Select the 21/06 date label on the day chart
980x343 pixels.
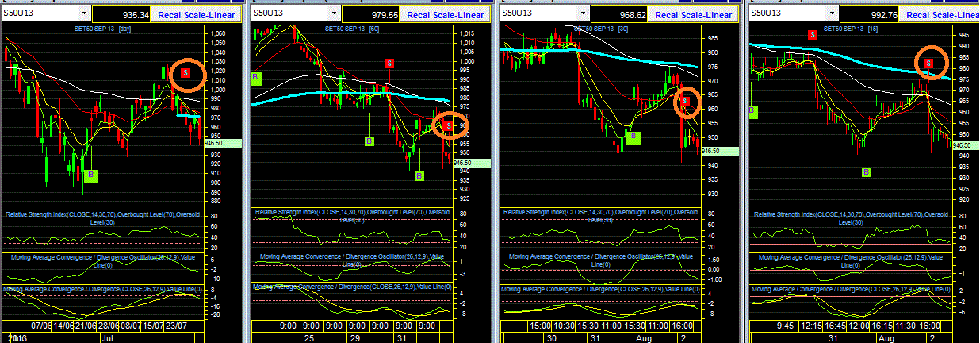[x=86, y=326]
